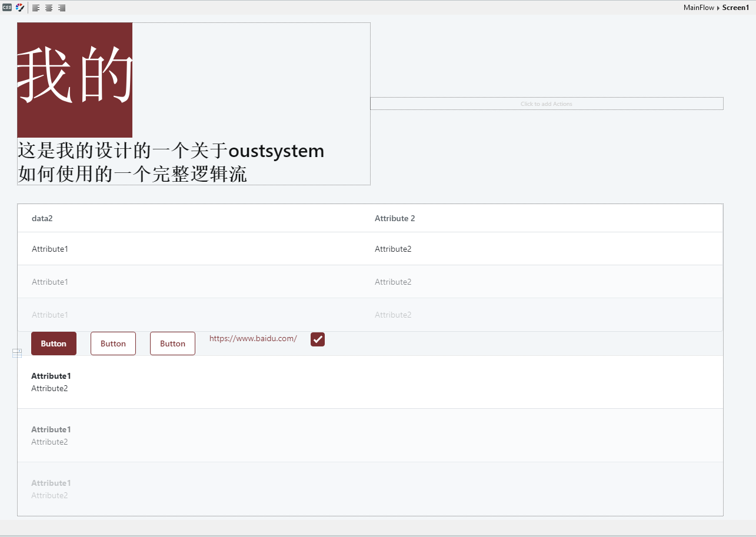Click the middle outlined Button
Viewport: 756px width, 537px height.
(x=113, y=343)
